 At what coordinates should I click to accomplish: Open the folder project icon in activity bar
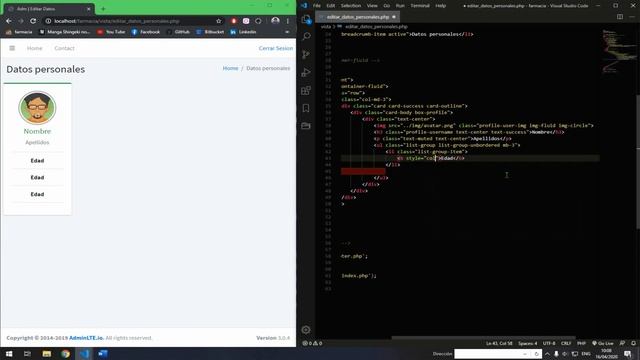pos(306,126)
